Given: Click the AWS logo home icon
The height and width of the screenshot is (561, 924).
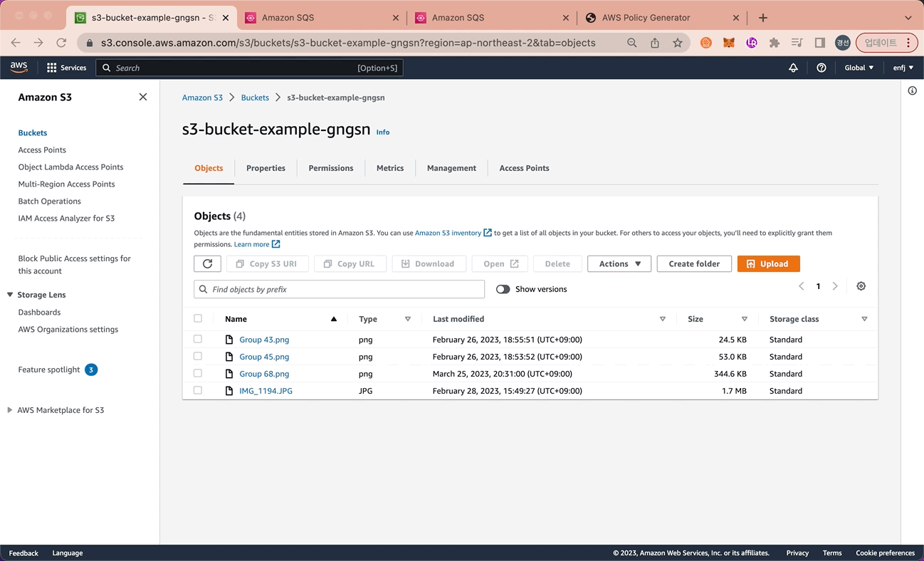Looking at the screenshot, I should 19,68.
